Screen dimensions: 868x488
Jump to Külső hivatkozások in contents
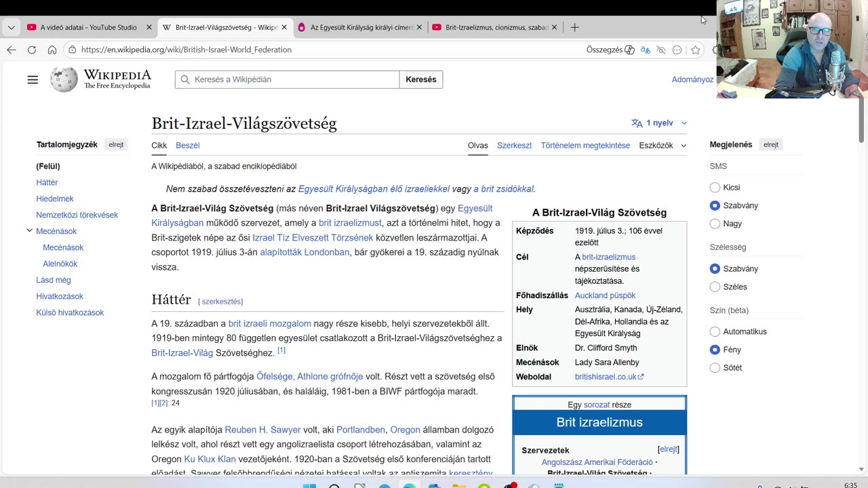coord(70,312)
